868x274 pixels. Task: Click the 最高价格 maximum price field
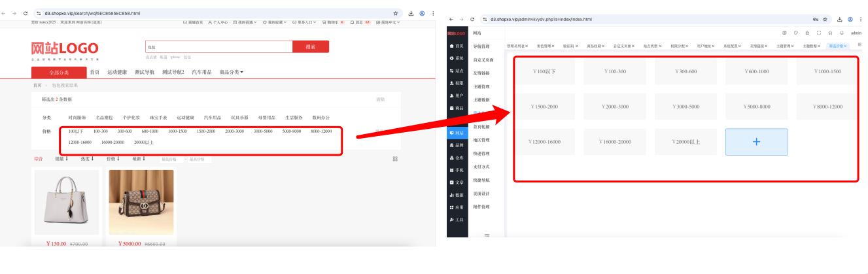point(200,159)
